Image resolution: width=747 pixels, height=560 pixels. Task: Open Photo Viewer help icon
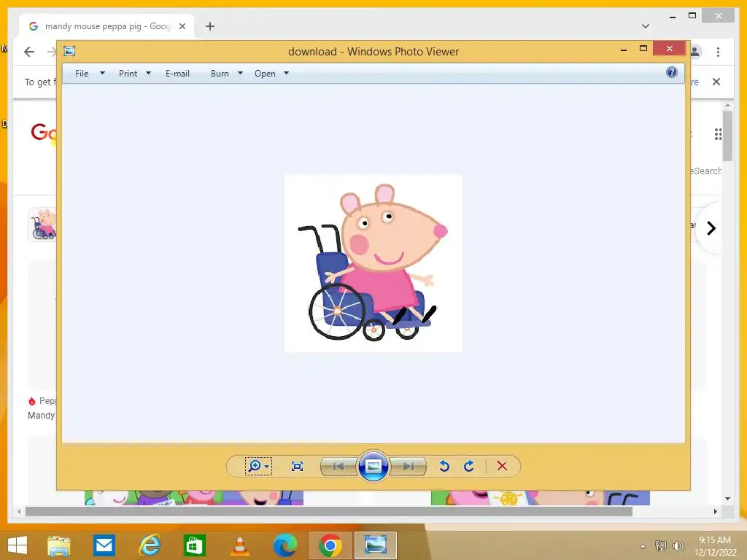672,72
